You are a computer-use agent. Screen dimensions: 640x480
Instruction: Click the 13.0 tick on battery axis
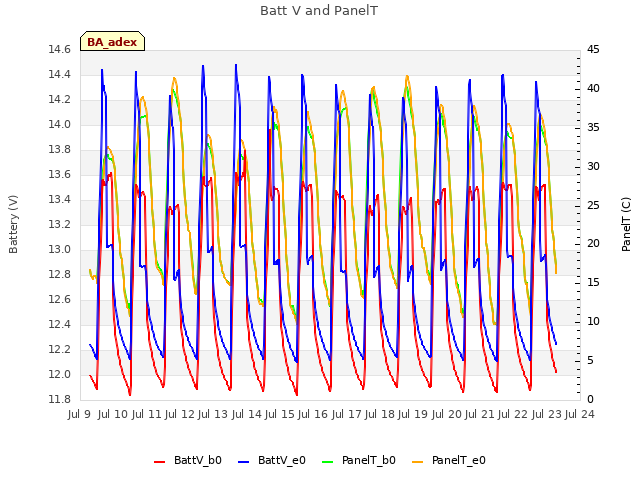60,249
